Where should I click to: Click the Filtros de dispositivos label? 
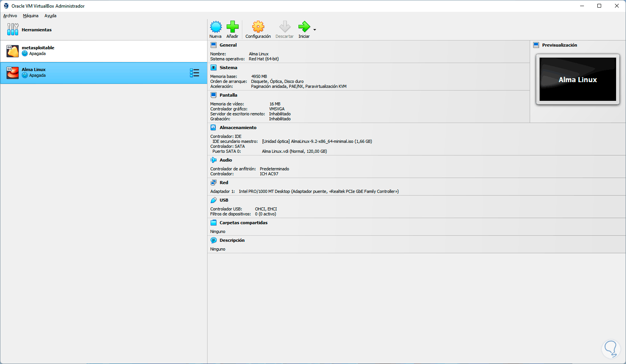(x=230, y=214)
